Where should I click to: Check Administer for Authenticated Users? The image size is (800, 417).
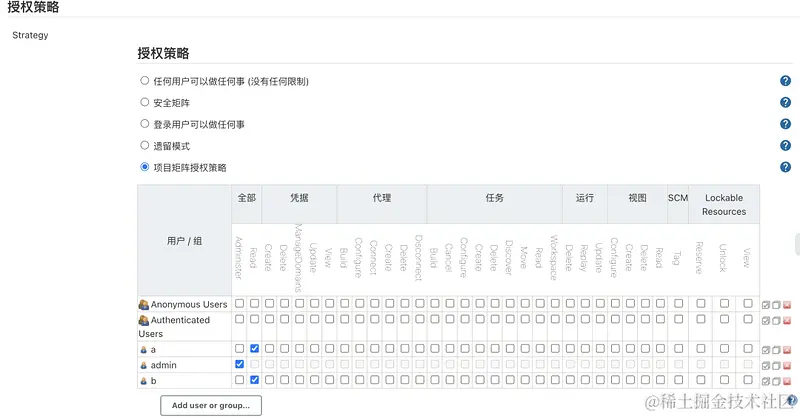[x=239, y=320]
